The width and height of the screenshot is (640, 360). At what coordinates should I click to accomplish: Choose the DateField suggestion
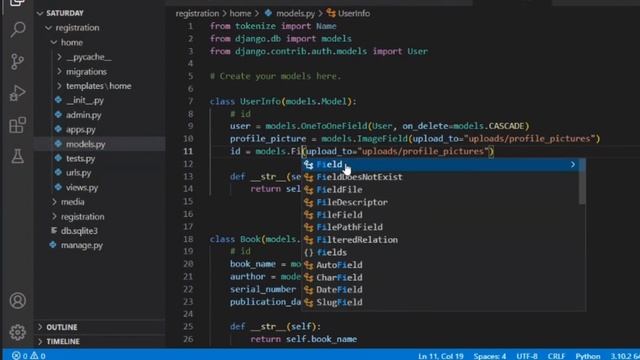(x=440, y=290)
